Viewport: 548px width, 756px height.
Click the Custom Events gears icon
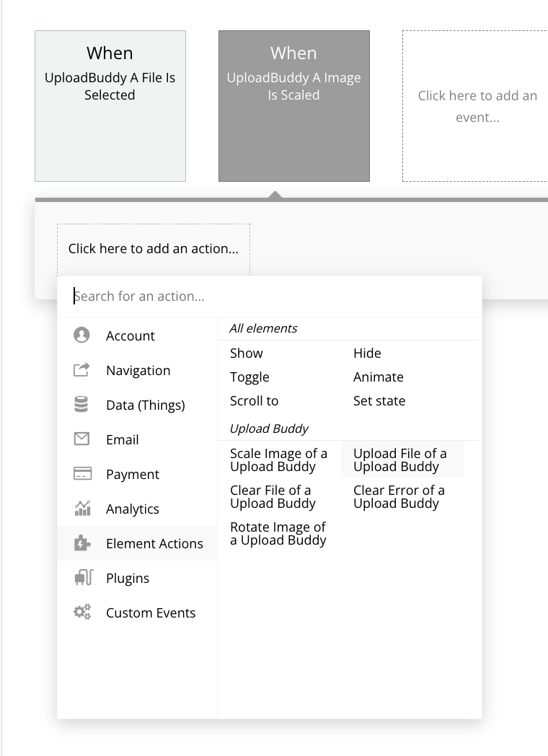(x=82, y=612)
